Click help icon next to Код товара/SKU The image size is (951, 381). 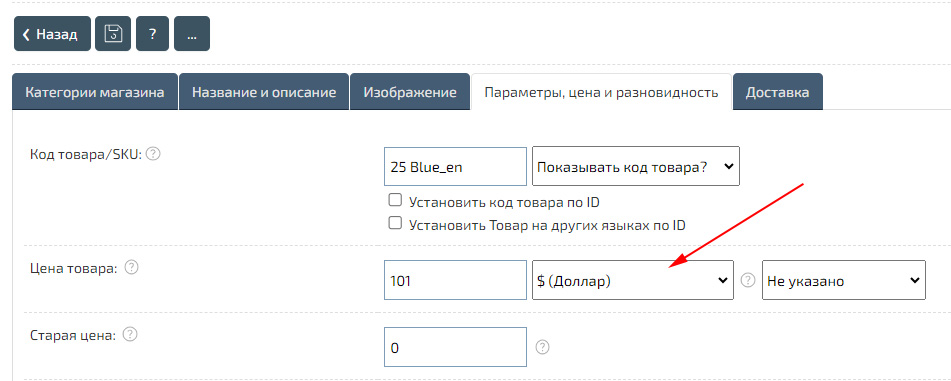click(154, 154)
